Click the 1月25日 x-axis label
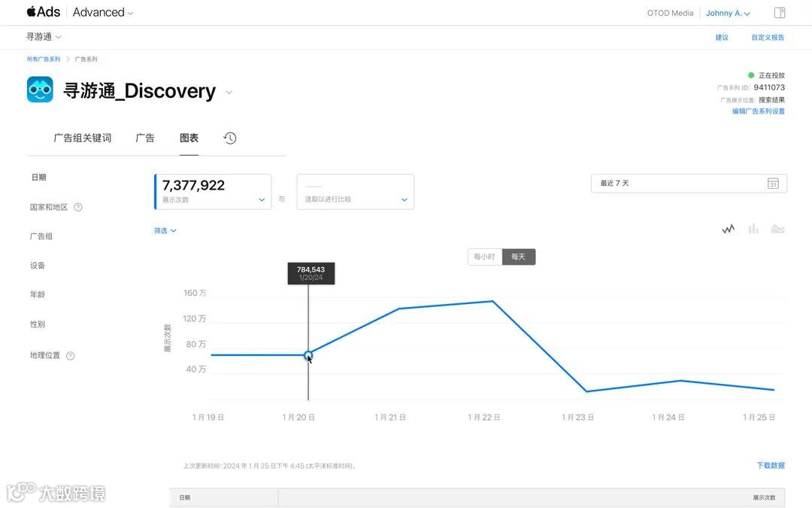Image resolution: width=812 pixels, height=508 pixels. pyautogui.click(x=759, y=417)
